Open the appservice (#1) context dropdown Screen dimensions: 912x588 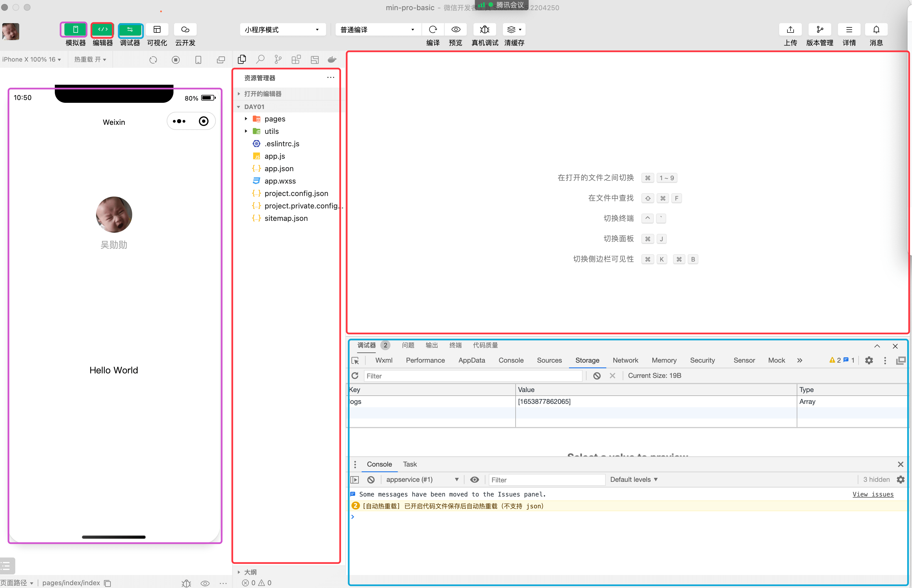[x=422, y=480]
